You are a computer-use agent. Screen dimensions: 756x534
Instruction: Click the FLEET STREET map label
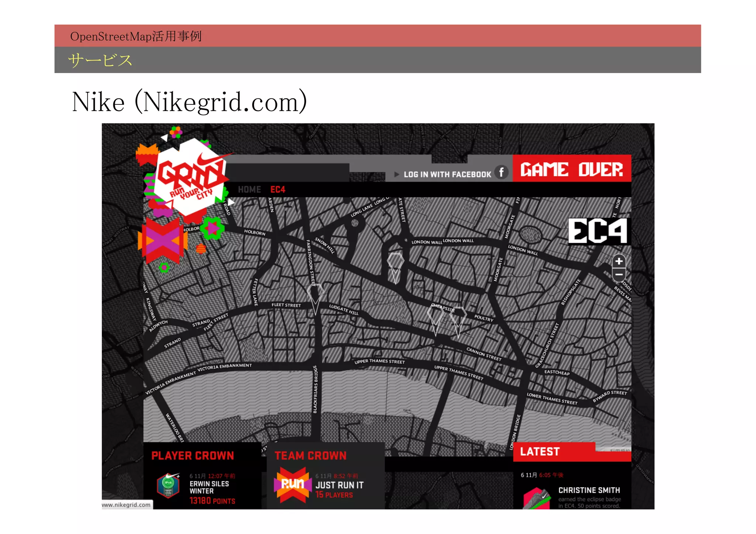[286, 305]
